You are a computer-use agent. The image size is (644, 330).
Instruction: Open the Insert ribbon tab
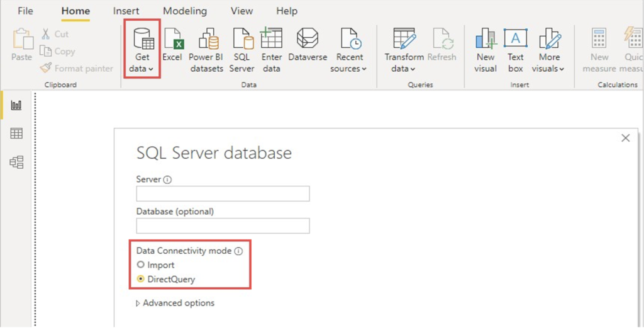tap(126, 11)
